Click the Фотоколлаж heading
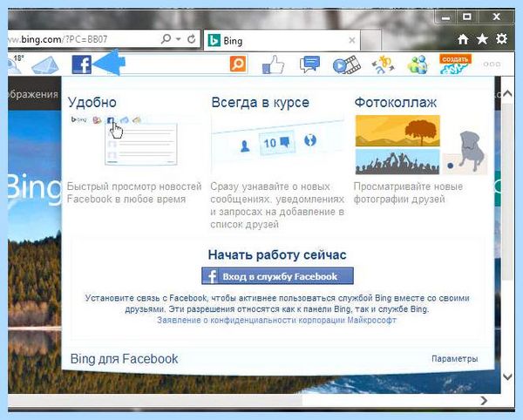Image resolution: width=523 pixels, height=420 pixels. coord(396,102)
